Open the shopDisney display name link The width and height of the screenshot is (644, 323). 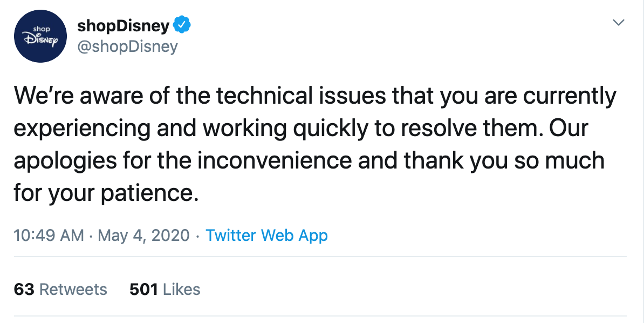124,25
